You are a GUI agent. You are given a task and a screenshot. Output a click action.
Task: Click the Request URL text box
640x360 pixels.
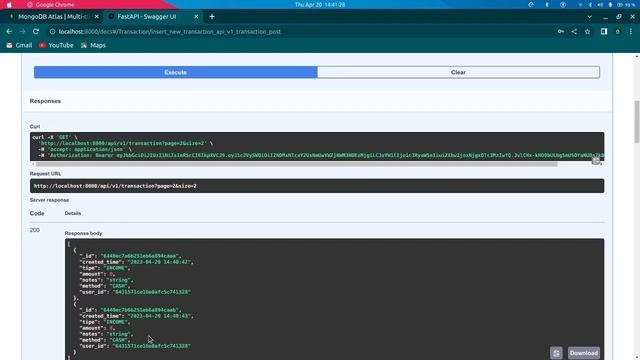317,186
